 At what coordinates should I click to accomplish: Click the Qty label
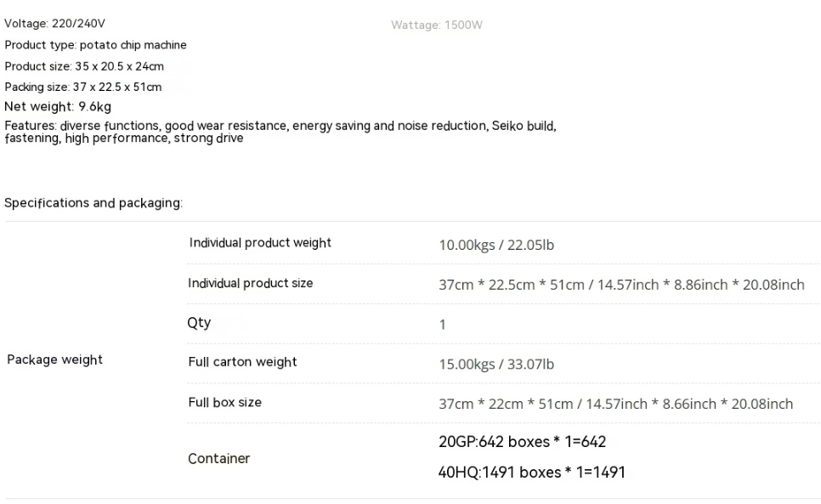click(x=199, y=323)
